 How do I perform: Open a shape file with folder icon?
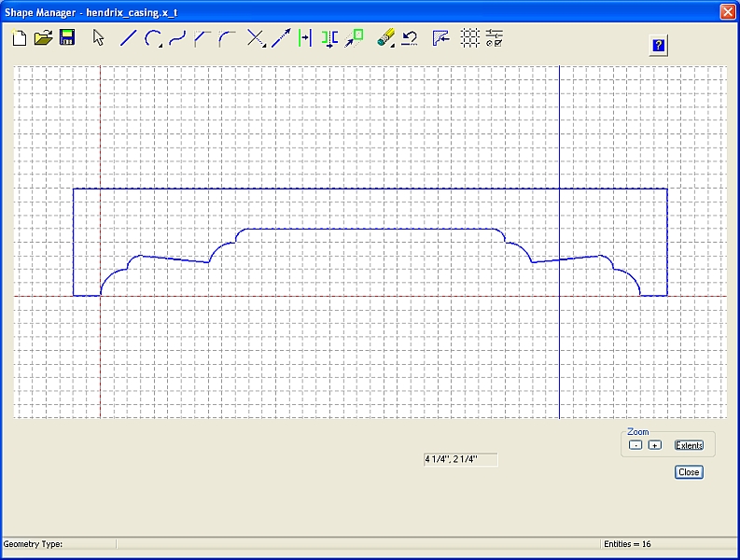pos(43,38)
